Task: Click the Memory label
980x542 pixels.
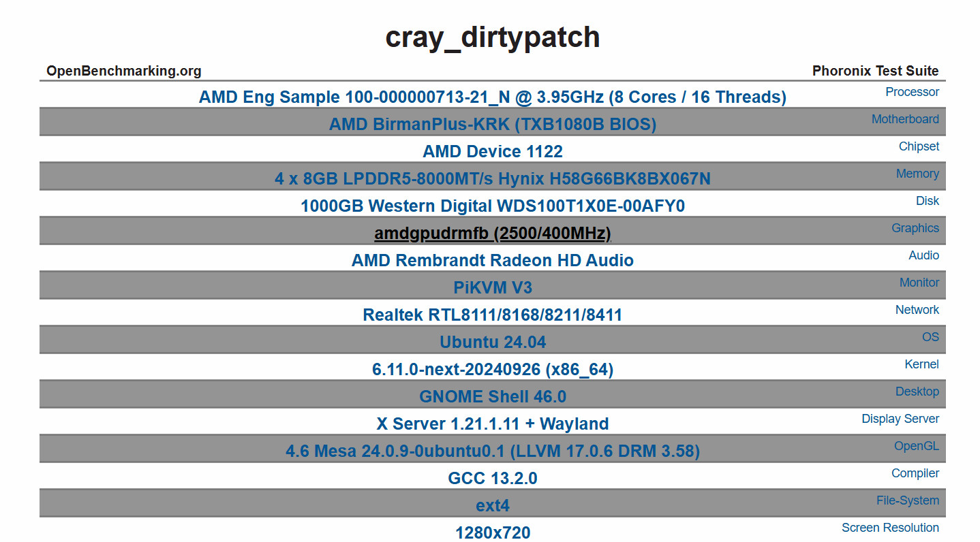Action: point(917,174)
